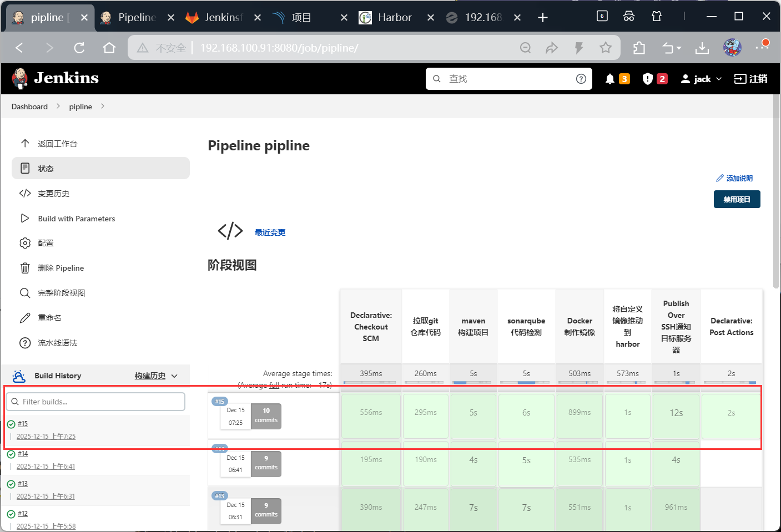The height and width of the screenshot is (532, 781).
Task: Click the 查找 search box
Action: tap(509, 79)
